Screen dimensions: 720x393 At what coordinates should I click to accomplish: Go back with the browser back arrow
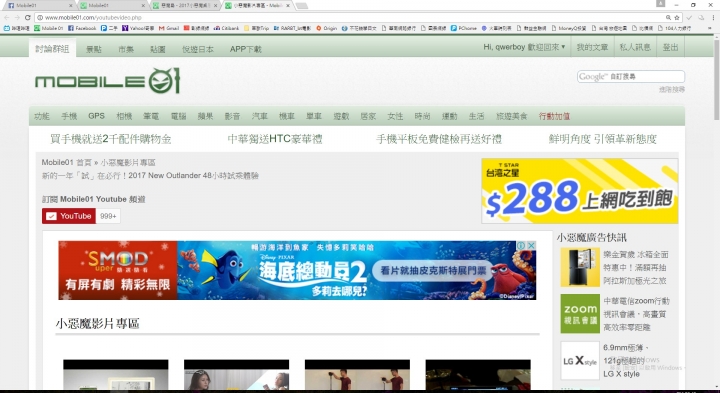pos(6,17)
